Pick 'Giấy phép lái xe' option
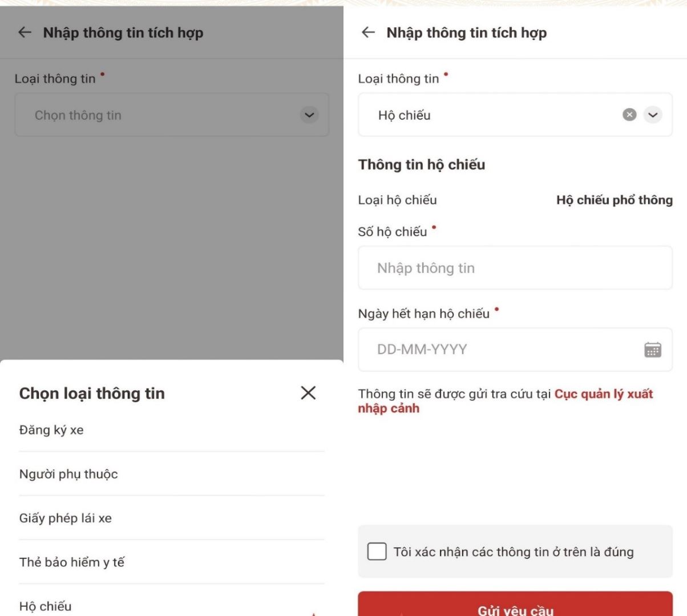 (66, 518)
